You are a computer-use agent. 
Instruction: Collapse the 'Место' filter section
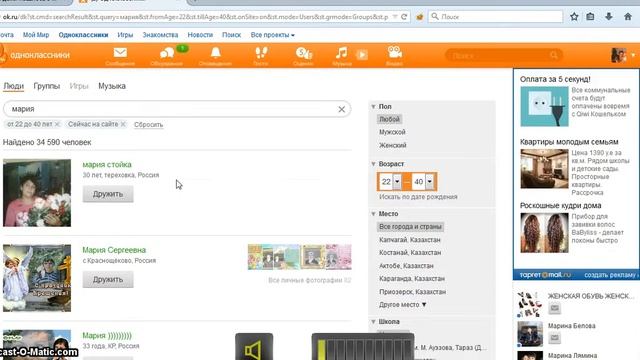point(373,213)
